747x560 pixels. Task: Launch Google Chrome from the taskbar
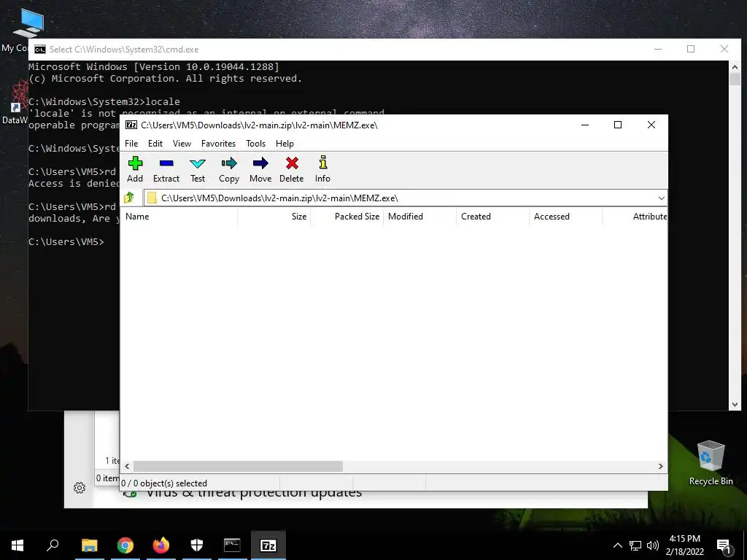[x=125, y=545]
